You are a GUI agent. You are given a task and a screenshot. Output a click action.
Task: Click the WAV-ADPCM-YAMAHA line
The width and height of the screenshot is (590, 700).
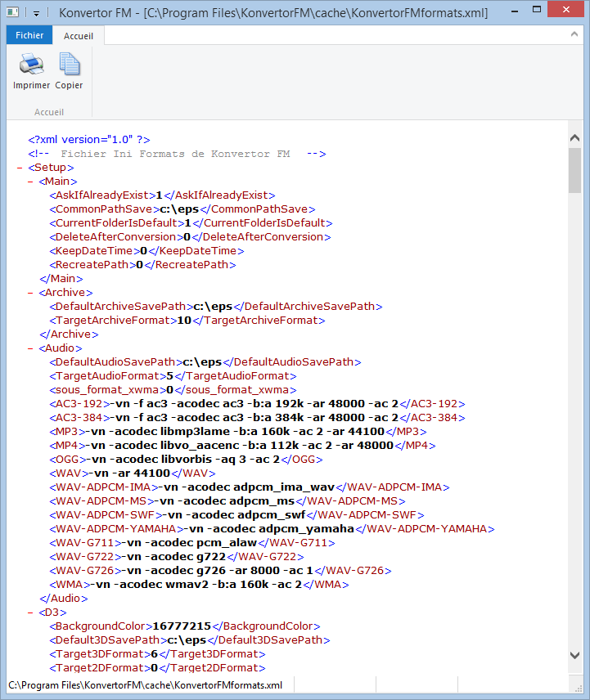tap(272, 529)
